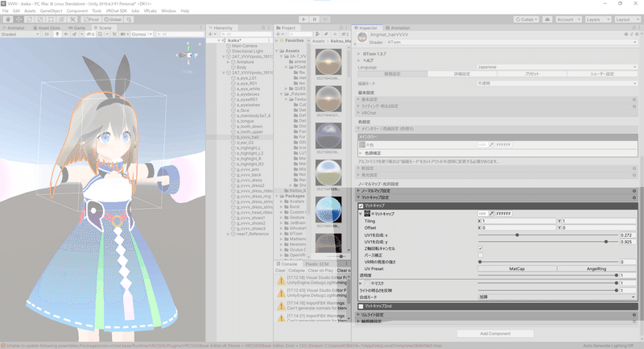
Task: Toggle scene audio speaker icon
Action: click(66, 34)
